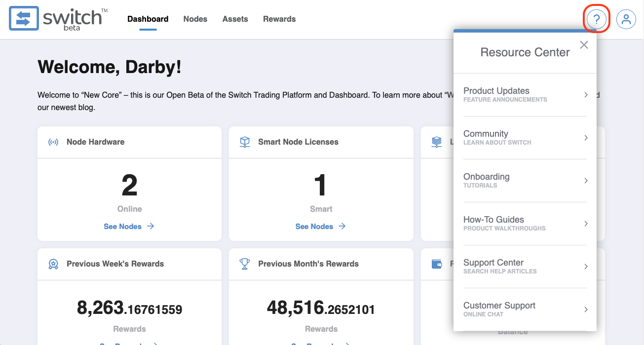This screenshot has height=345, width=644.
Task: Open the user profile icon
Action: point(626,19)
